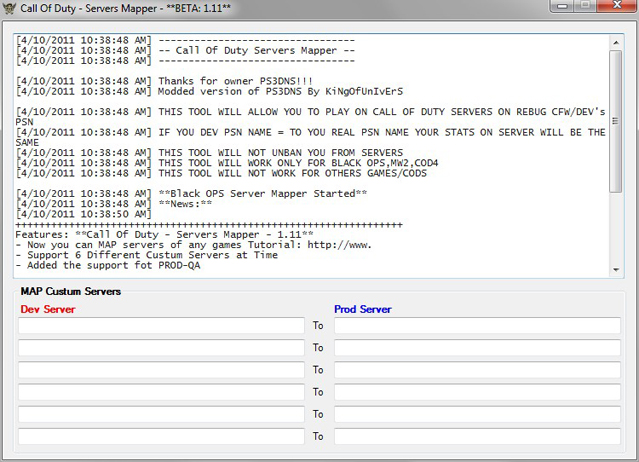Close the Call Of Duty Servers Mapper window

click(x=617, y=6)
